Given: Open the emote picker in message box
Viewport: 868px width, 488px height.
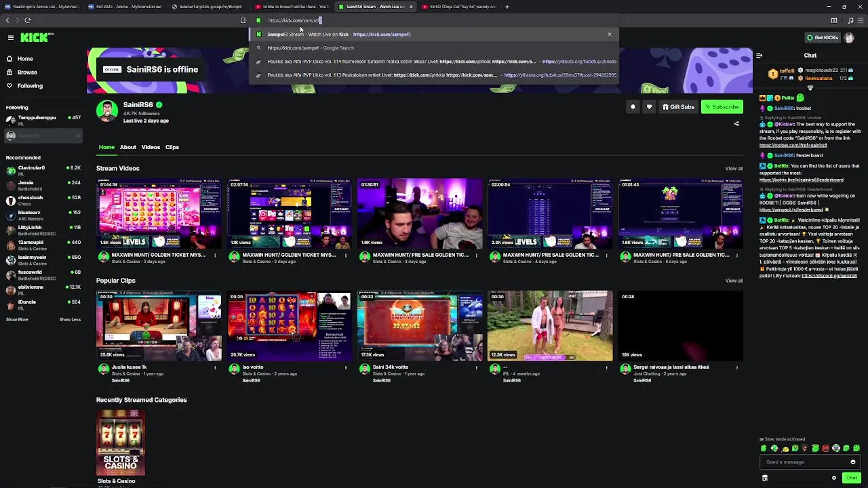Looking at the screenshot, I should pyautogui.click(x=853, y=462).
